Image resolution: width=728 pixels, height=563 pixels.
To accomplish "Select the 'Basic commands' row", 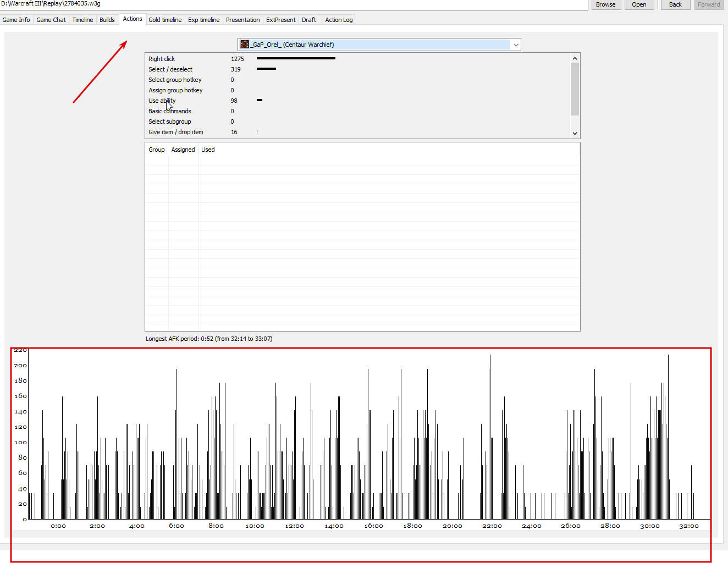I will (x=358, y=111).
